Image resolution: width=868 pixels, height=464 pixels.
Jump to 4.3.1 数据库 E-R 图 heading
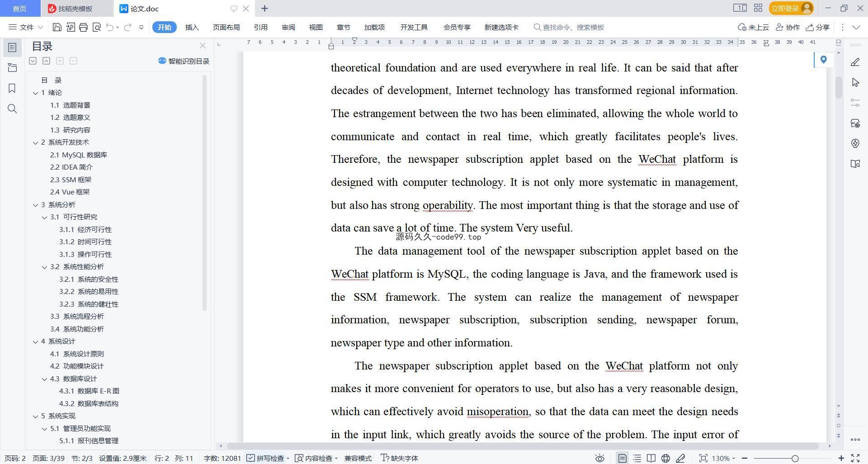[x=89, y=391]
